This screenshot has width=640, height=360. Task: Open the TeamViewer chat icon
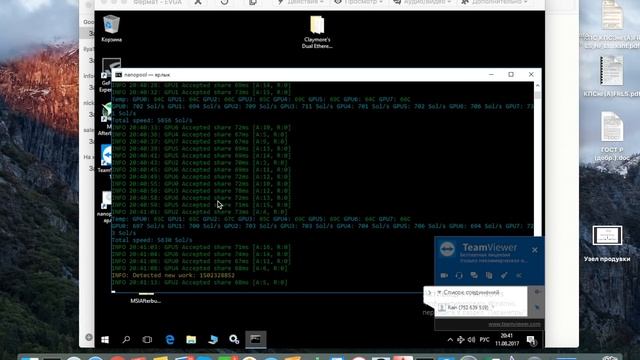474,276
